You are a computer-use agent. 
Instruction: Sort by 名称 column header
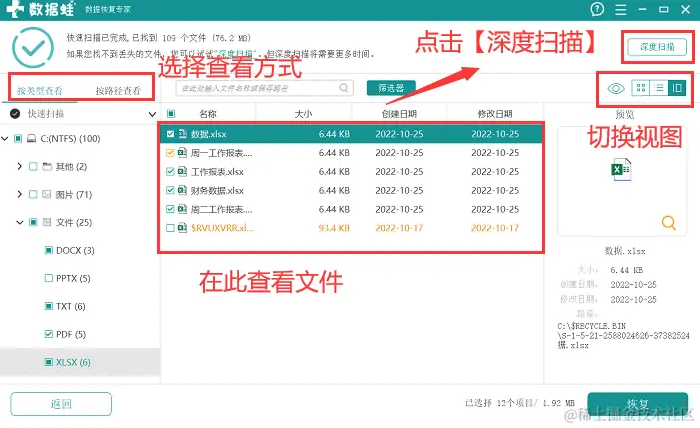click(208, 114)
